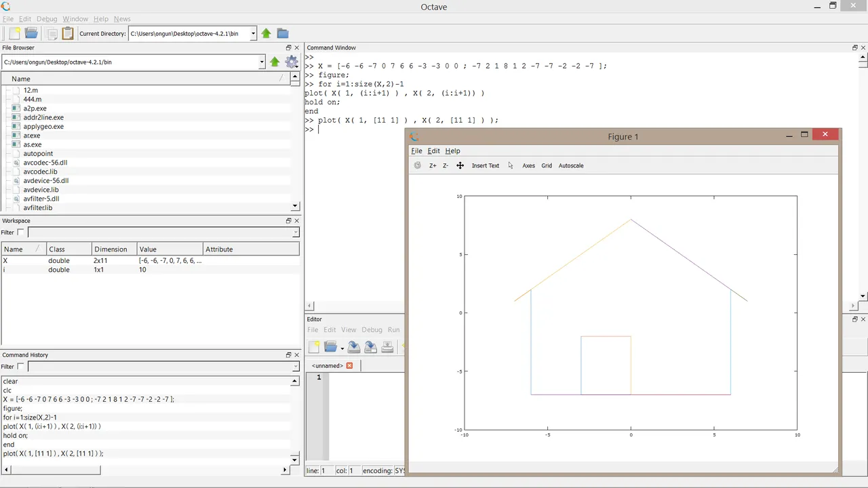Save file using Editor toolbar save icon
The image size is (868, 488).
click(353, 347)
